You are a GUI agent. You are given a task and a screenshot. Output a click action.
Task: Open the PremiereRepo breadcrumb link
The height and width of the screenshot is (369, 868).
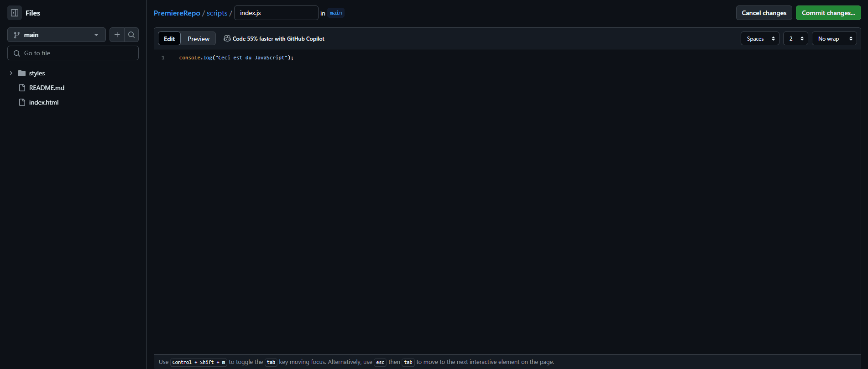pyautogui.click(x=177, y=13)
